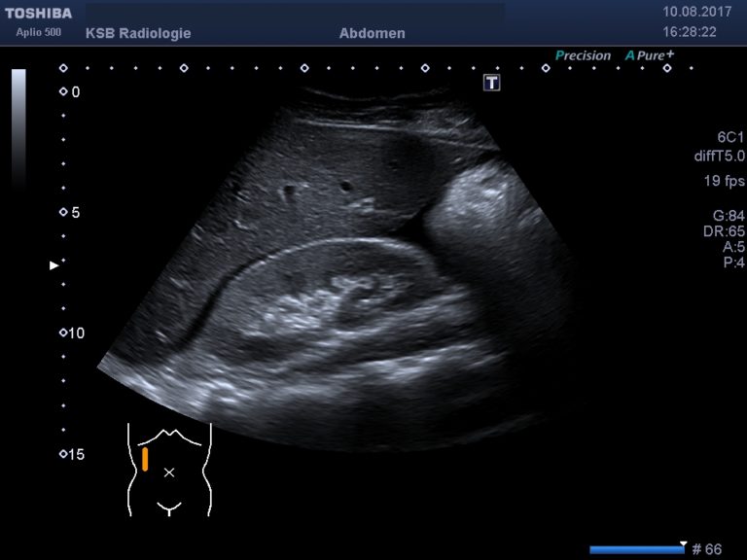747x560 pixels.
Task: Click the focus arrow on the depth scale
Action: [x=54, y=264]
